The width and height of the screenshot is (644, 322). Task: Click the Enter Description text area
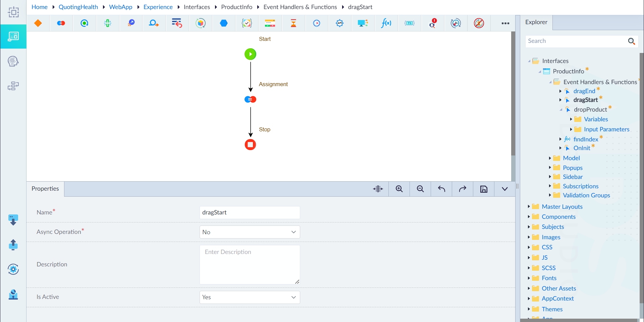pos(250,265)
